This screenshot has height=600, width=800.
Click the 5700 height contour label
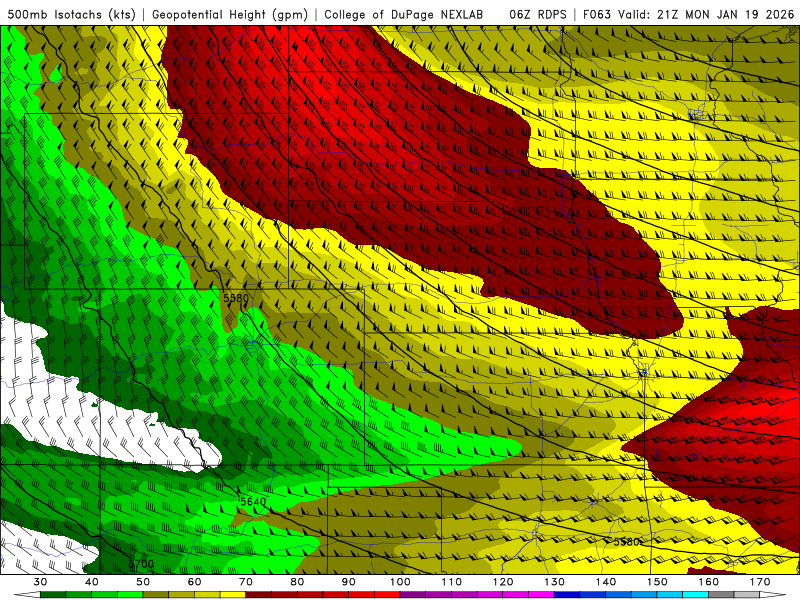click(141, 564)
